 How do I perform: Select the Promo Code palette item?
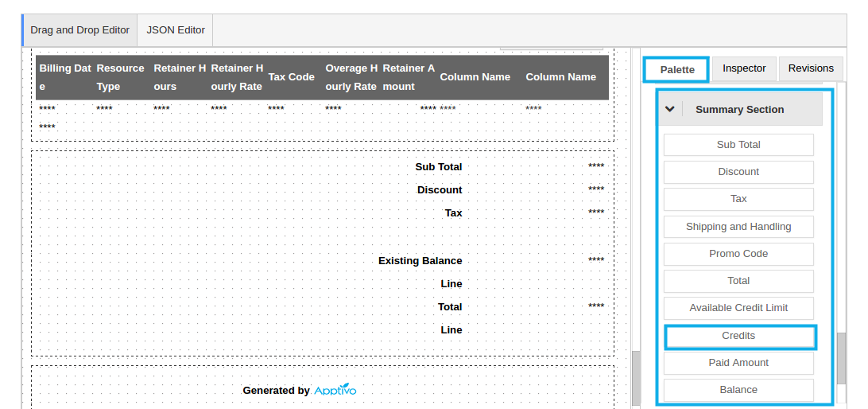(x=738, y=254)
